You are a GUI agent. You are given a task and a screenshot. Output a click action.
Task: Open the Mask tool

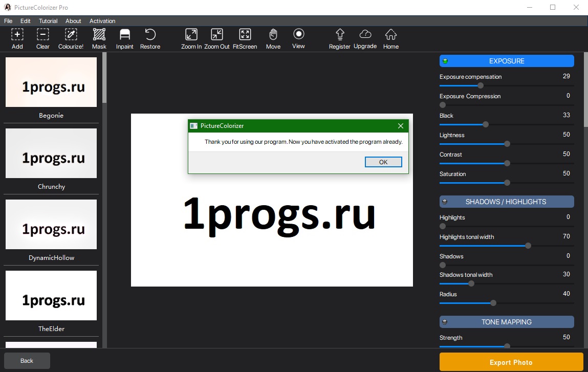tap(99, 34)
